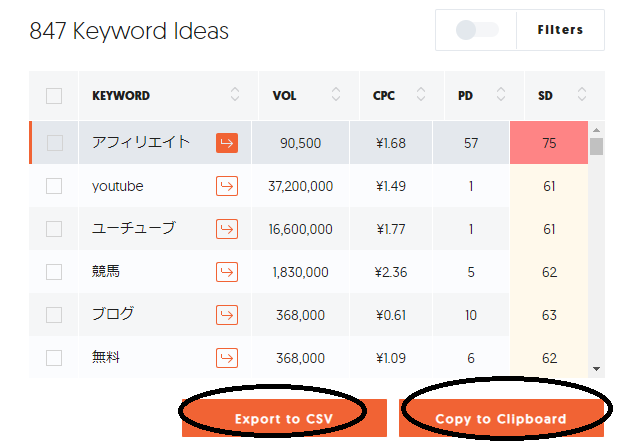Check the box for ブログ row

pos(54,315)
